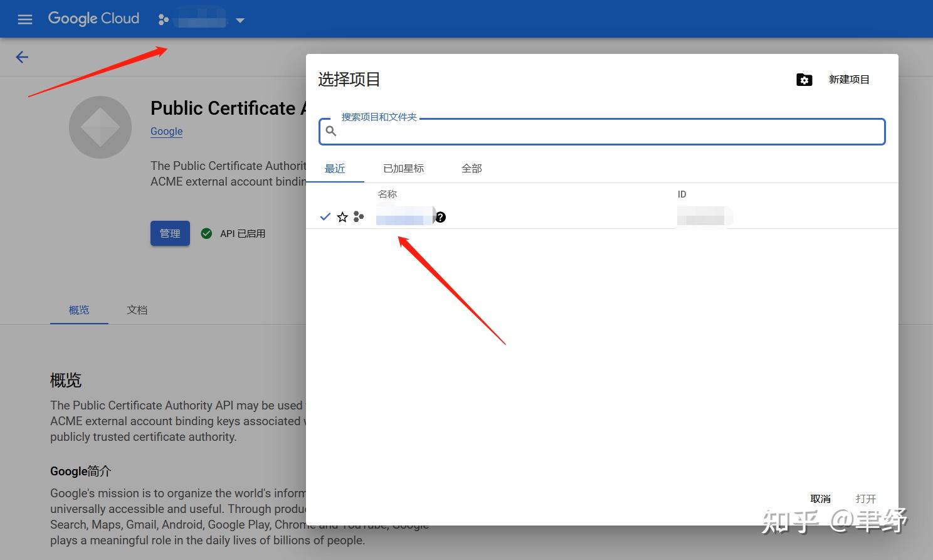
Task: Click the project icon in header bar
Action: [164, 20]
